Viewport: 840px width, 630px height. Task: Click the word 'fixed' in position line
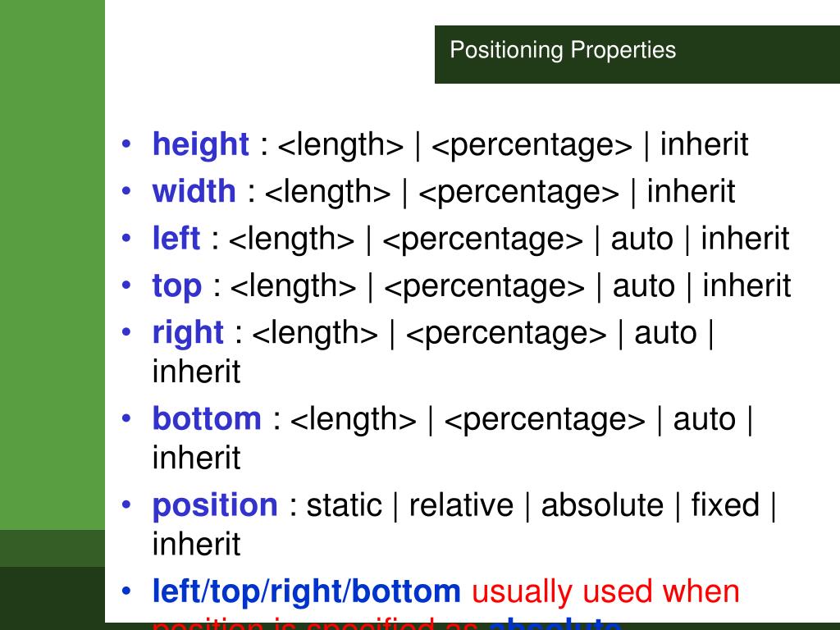(725, 505)
